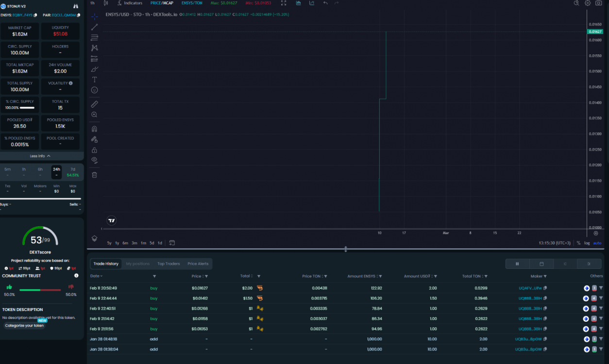The width and height of the screenshot is (609, 364).
Task: Open the Price Alerts tab
Action: point(198,264)
